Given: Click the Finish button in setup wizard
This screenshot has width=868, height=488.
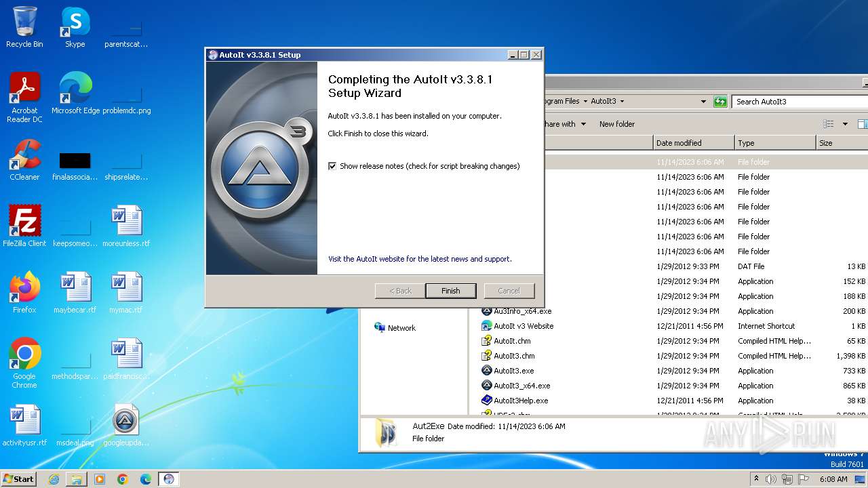Looking at the screenshot, I should tap(450, 291).
